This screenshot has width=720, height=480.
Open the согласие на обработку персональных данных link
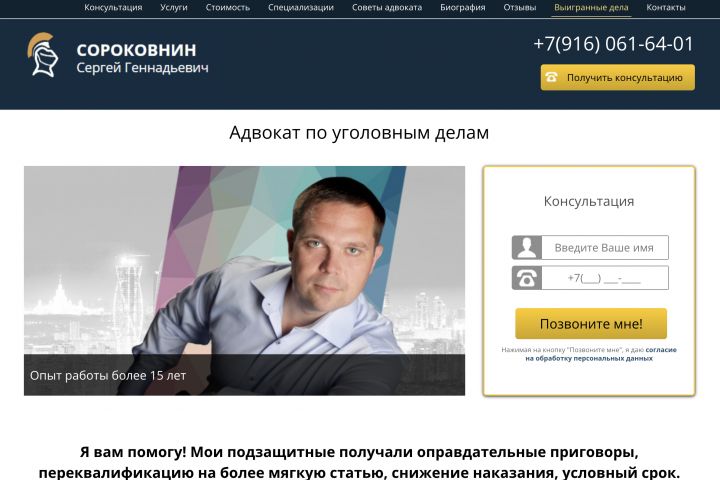tap(602, 354)
